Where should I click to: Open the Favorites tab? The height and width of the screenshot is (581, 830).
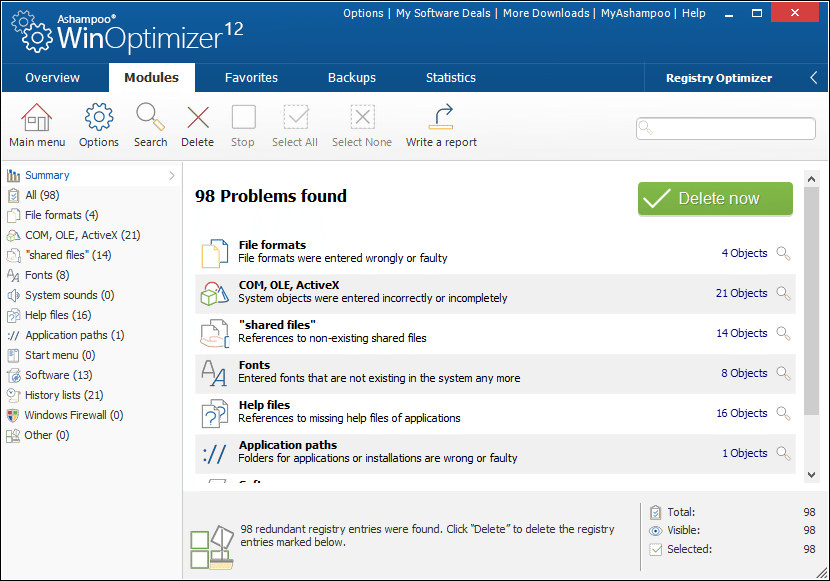[251, 78]
